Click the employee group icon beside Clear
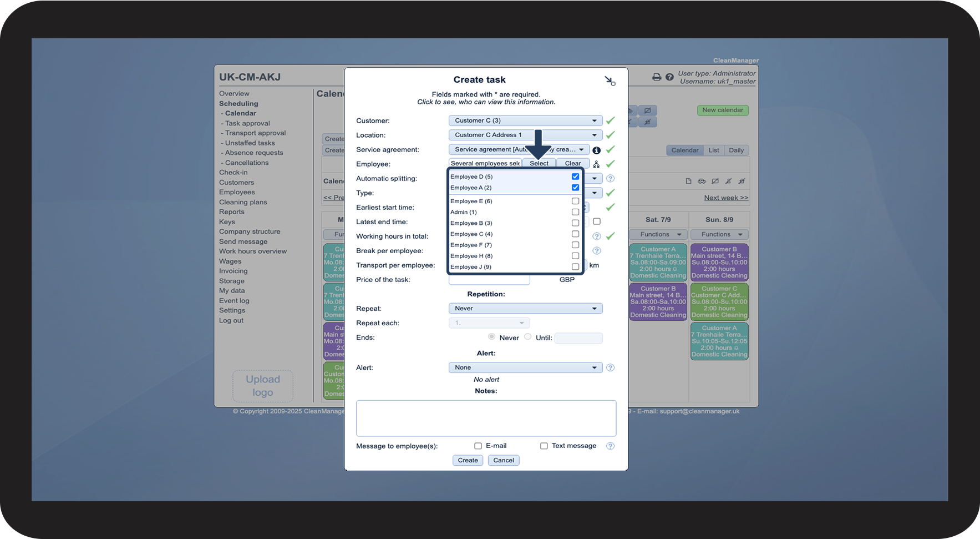The width and height of the screenshot is (980, 539). coord(596,164)
